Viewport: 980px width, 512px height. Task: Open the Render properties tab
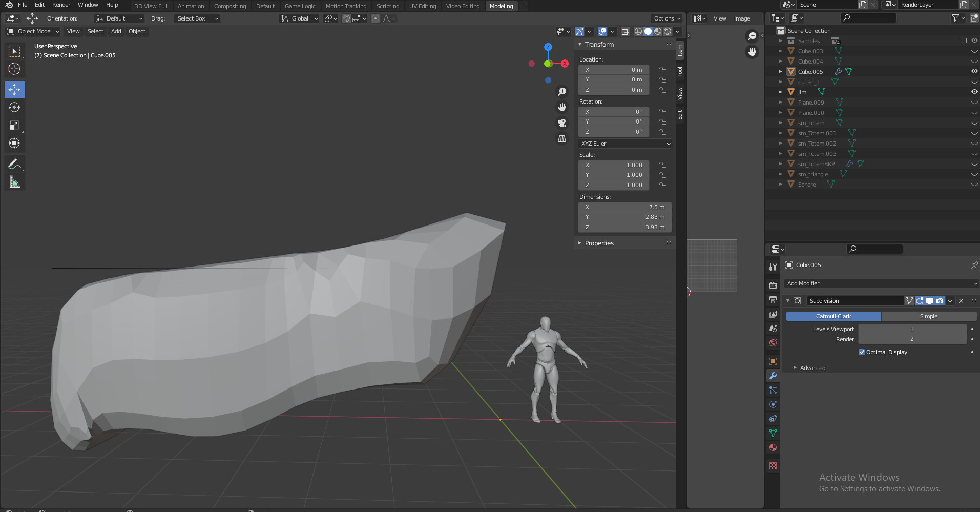(773, 284)
